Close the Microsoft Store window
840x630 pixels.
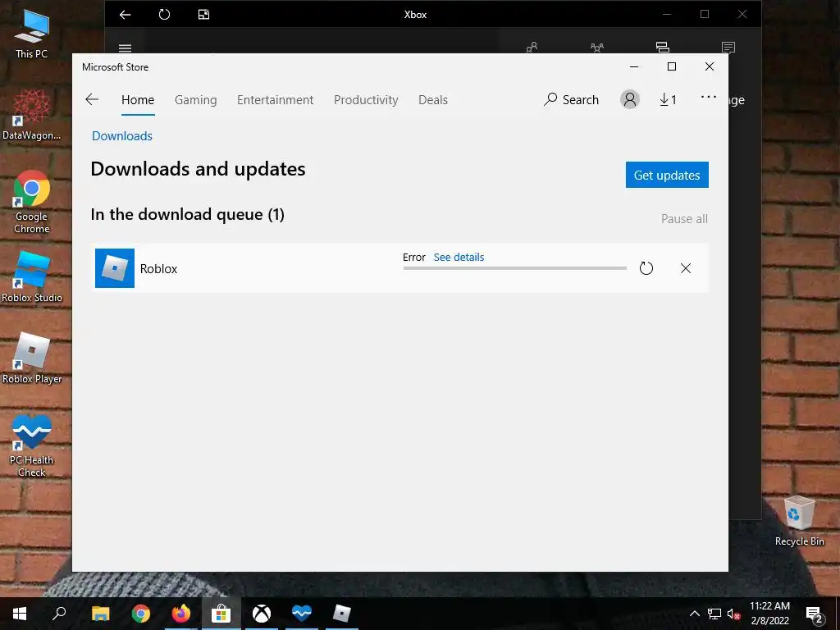pyautogui.click(x=710, y=67)
